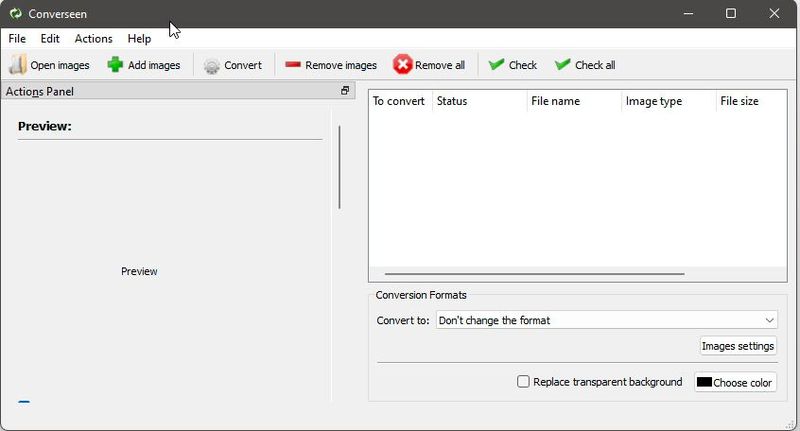Start conversion with the Convert gear icon
Image resolution: width=800 pixels, height=431 pixels.
[211, 66]
